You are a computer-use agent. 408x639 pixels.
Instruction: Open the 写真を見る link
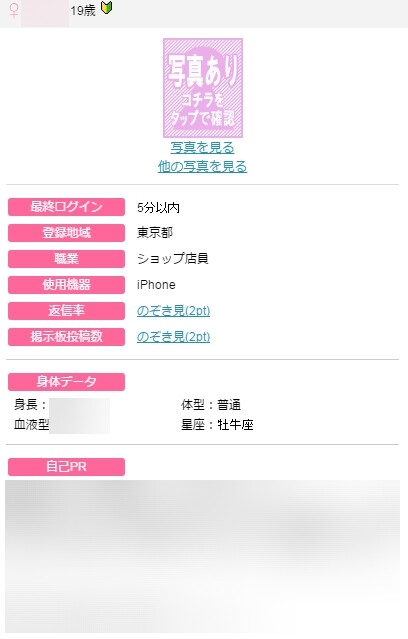203,148
